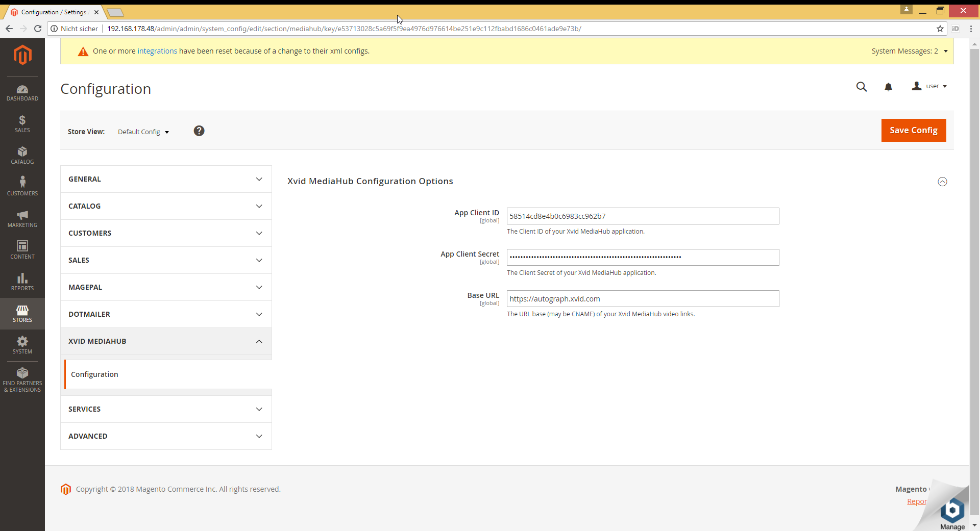Open a new browser tab
The width and height of the screenshot is (980, 531).
coord(115,12)
